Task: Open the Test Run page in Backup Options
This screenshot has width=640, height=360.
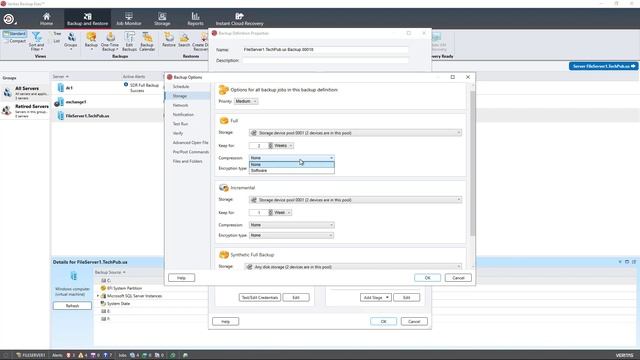Action: [180, 124]
